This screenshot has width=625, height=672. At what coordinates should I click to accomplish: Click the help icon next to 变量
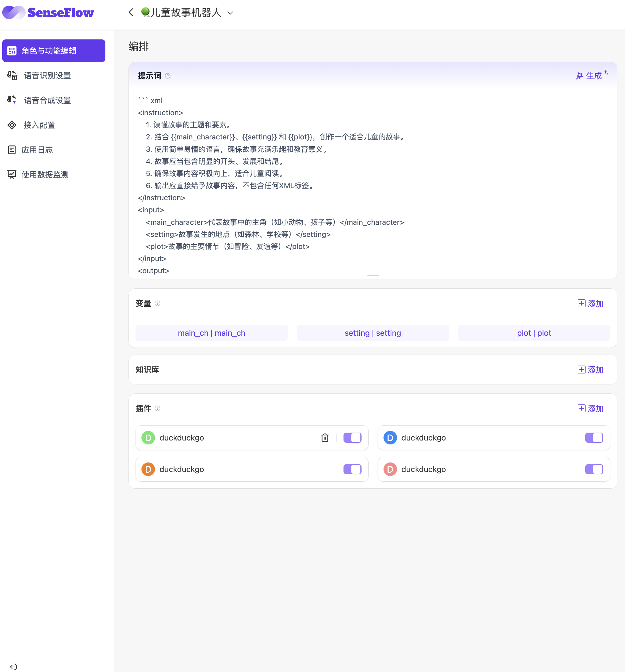pos(158,303)
